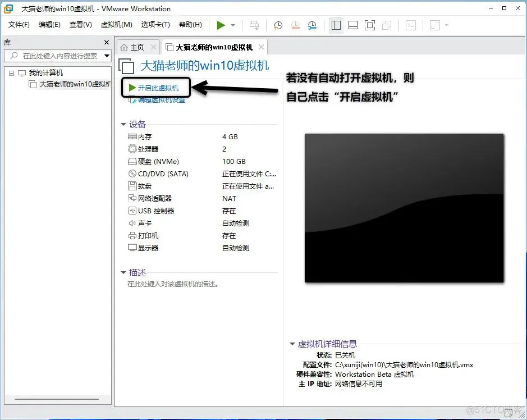Click the green power-on toolbar button
This screenshot has width=527, height=420.
pyautogui.click(x=221, y=25)
